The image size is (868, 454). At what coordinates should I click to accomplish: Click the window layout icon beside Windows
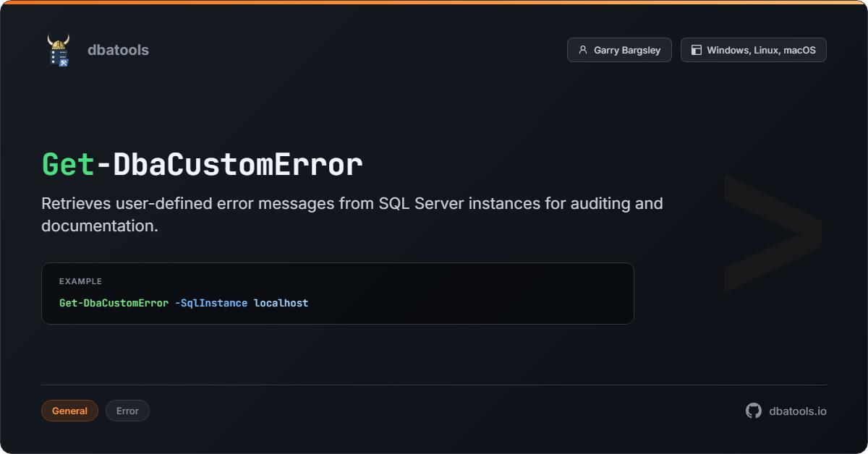pyautogui.click(x=697, y=50)
